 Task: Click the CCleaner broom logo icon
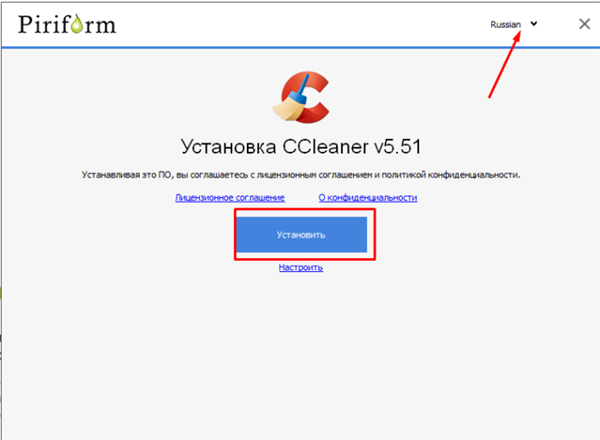tap(301, 97)
